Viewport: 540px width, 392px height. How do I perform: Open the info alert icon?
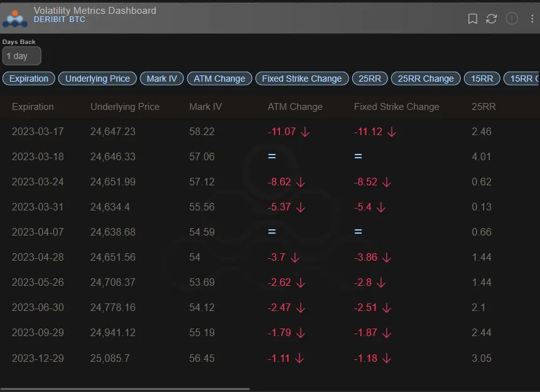pyautogui.click(x=512, y=19)
